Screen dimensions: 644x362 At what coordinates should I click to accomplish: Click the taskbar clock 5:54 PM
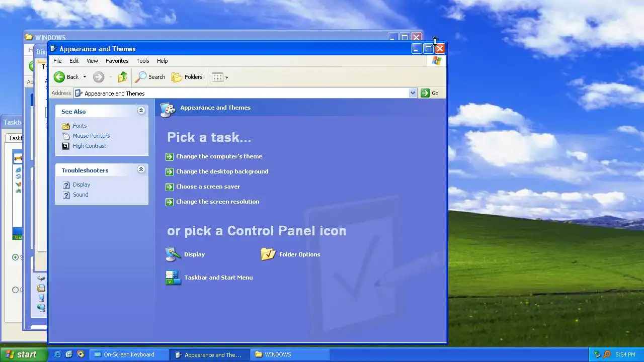[625, 354]
